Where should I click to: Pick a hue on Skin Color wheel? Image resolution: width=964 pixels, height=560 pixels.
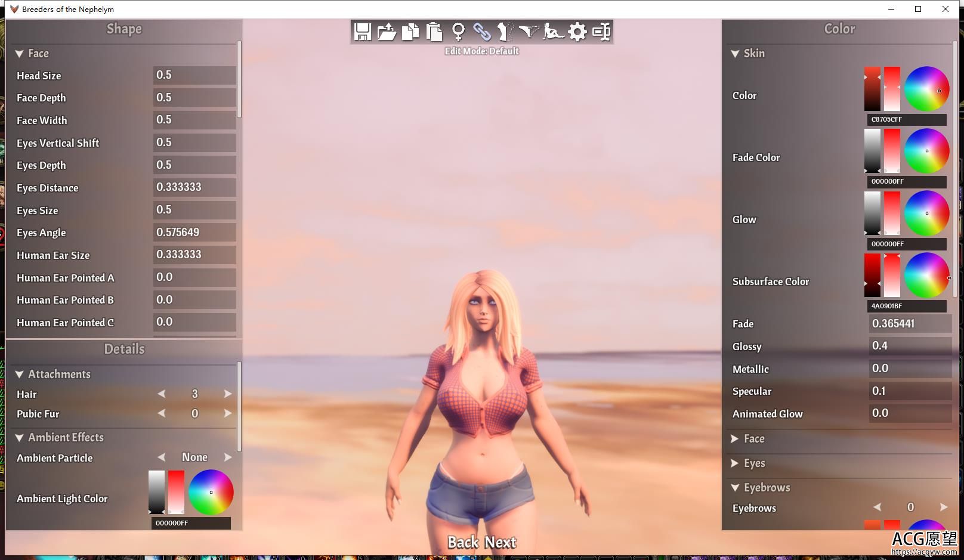[x=926, y=89]
